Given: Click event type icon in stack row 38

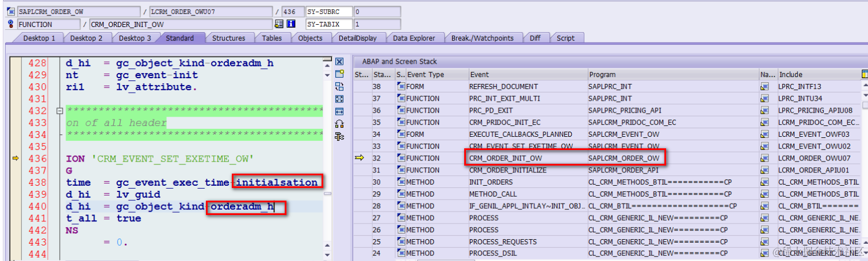Looking at the screenshot, I should 402,86.
